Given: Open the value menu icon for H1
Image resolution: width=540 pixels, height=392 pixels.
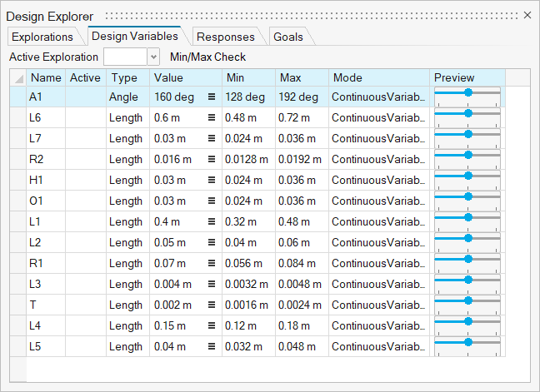Looking at the screenshot, I should pos(212,181).
